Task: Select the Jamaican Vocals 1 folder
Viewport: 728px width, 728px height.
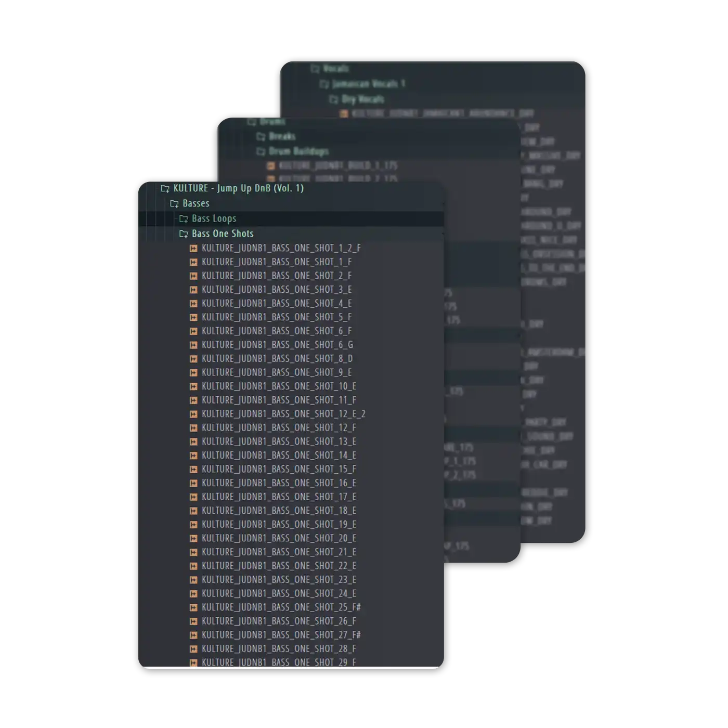Action: click(x=368, y=84)
